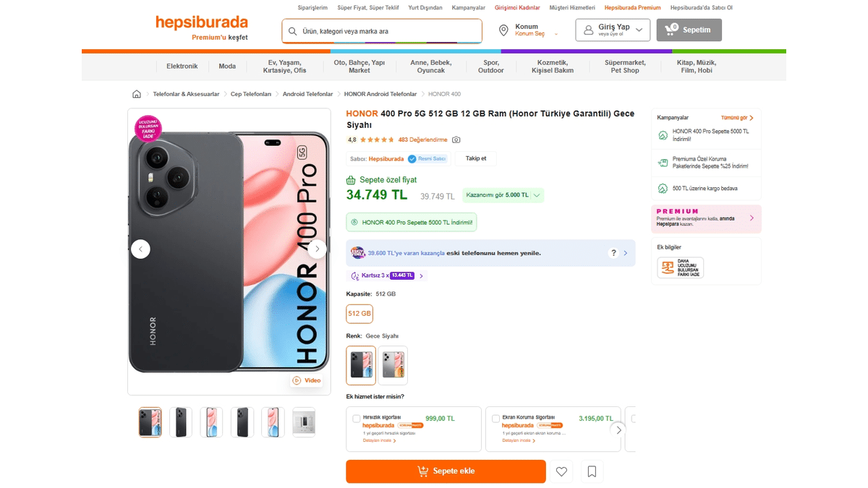Enable the Hırsızlık sigortası checkbox
The image size is (868, 488).
point(355,418)
